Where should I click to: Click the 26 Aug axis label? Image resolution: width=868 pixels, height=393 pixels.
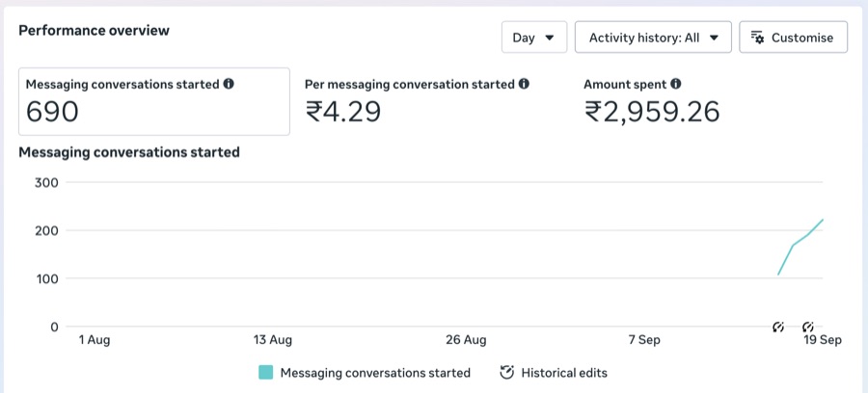tap(466, 340)
